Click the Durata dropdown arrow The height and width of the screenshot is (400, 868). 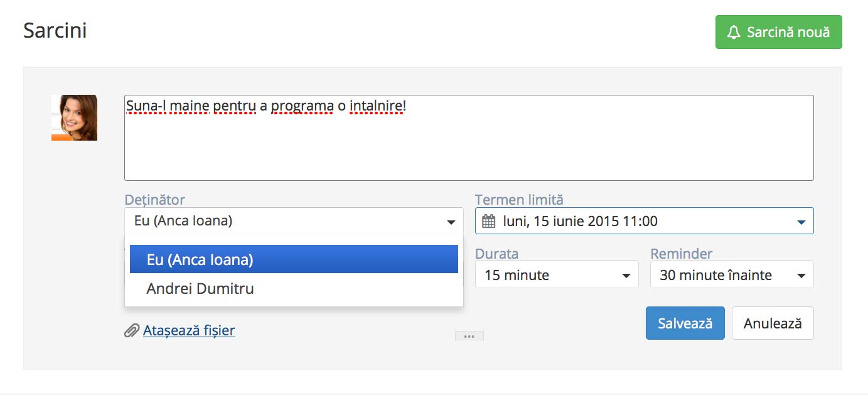click(x=626, y=276)
